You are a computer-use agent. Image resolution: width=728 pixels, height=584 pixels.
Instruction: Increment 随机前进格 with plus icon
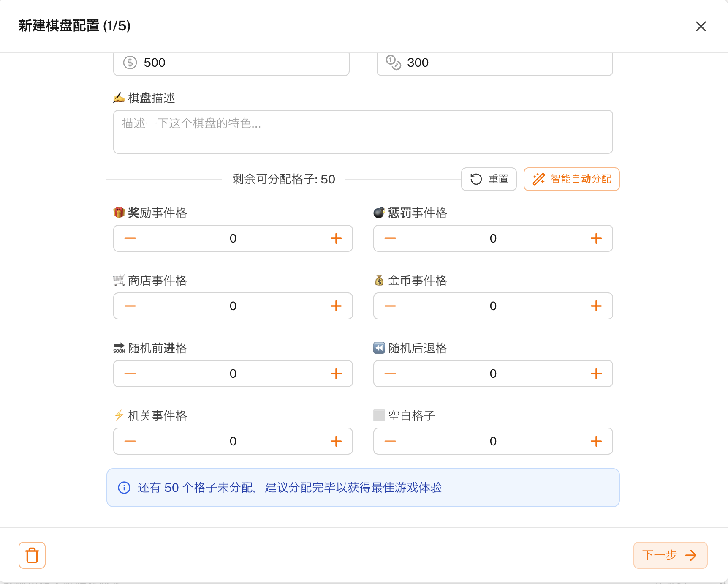pos(336,374)
